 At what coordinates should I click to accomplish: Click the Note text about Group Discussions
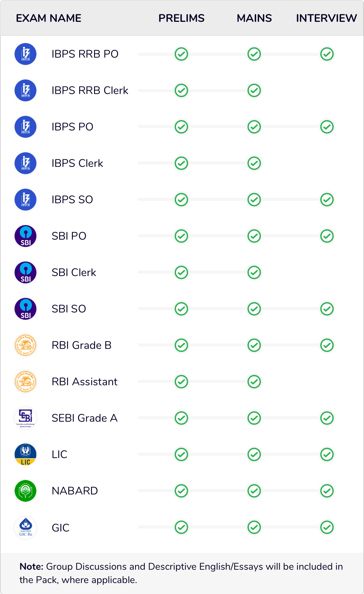coord(181,573)
